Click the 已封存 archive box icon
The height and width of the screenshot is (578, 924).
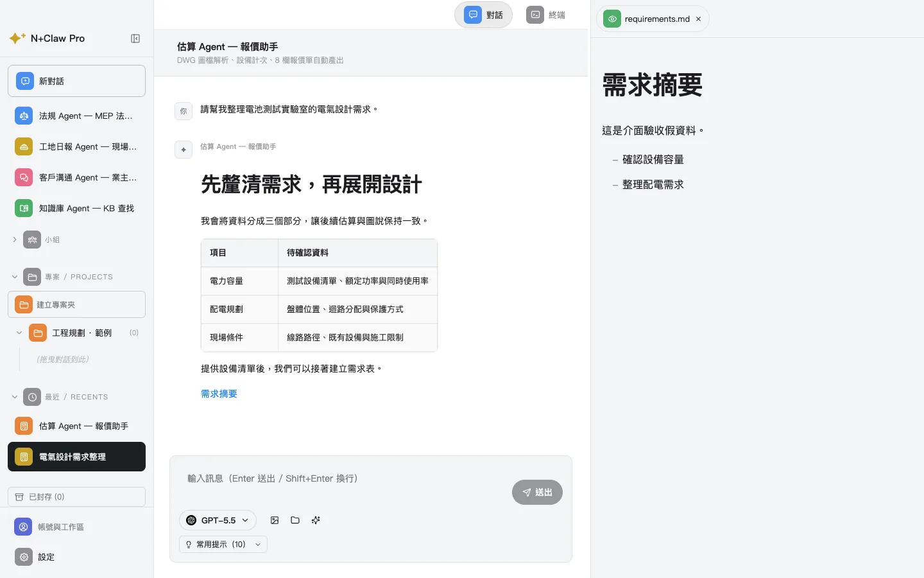pyautogui.click(x=19, y=496)
